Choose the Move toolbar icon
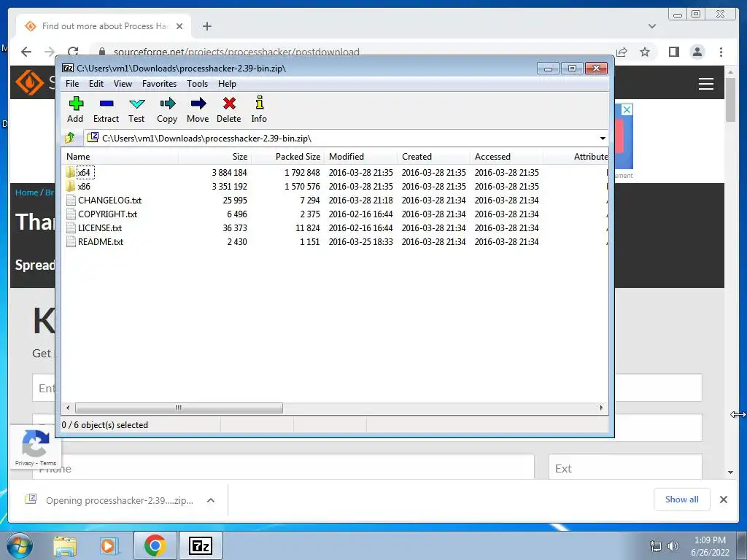 point(198,104)
